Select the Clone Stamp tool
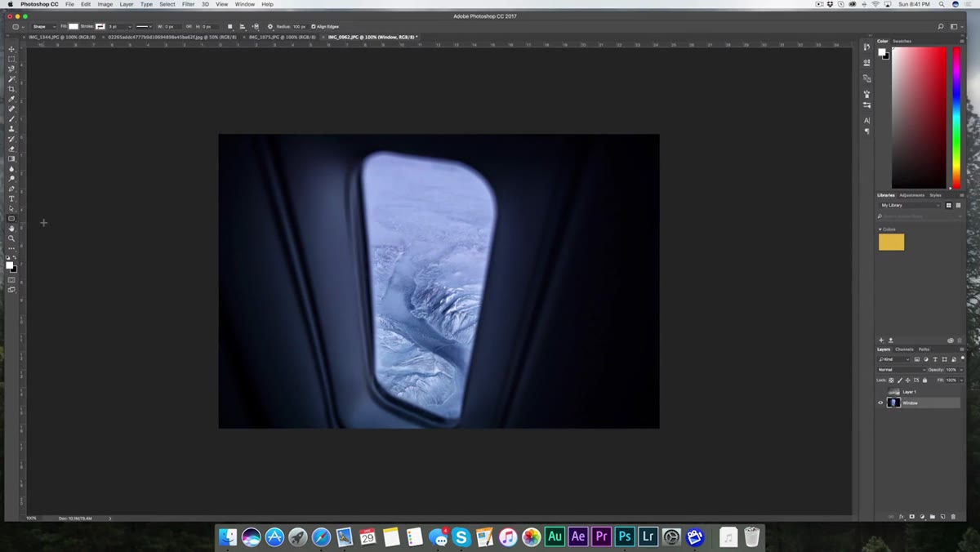This screenshot has height=552, width=980. point(11,129)
